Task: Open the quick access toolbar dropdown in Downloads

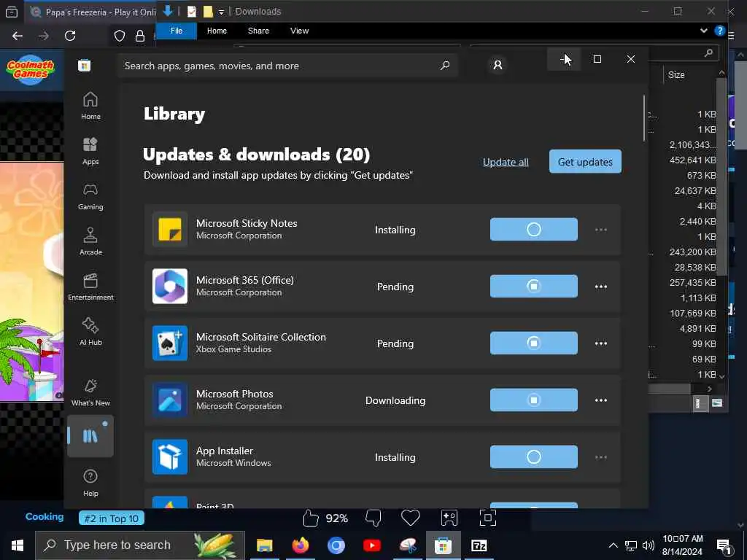Action: [x=221, y=12]
